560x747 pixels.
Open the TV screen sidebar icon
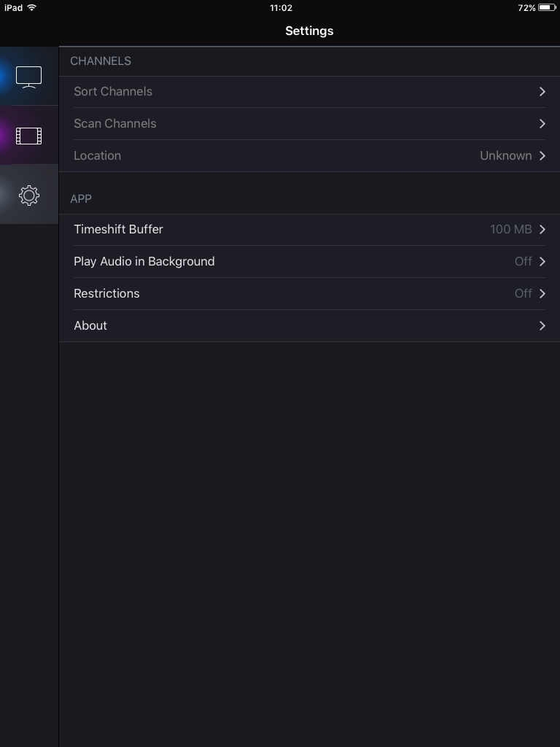point(28,77)
